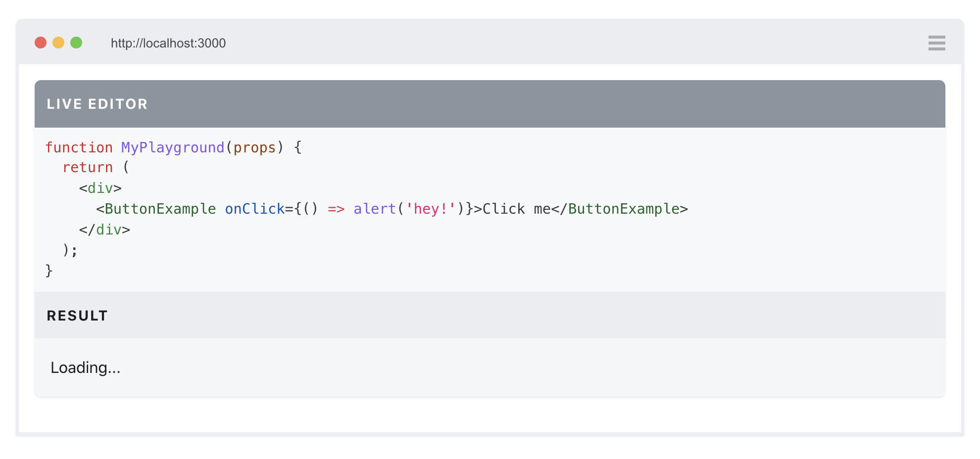
Task: Click the red close dot
Action: pos(41,43)
